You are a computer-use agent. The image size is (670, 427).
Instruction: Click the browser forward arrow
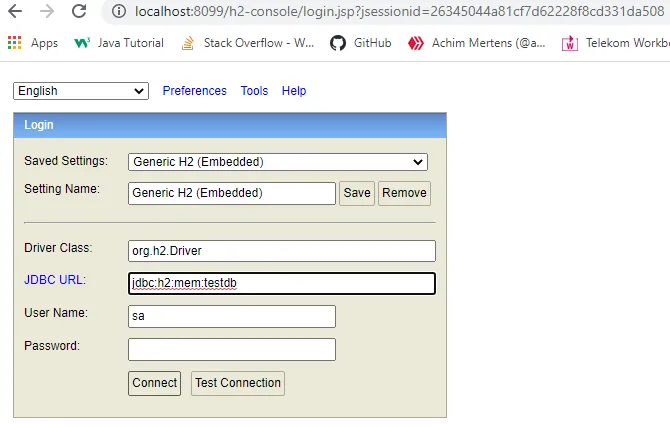pyautogui.click(x=47, y=11)
